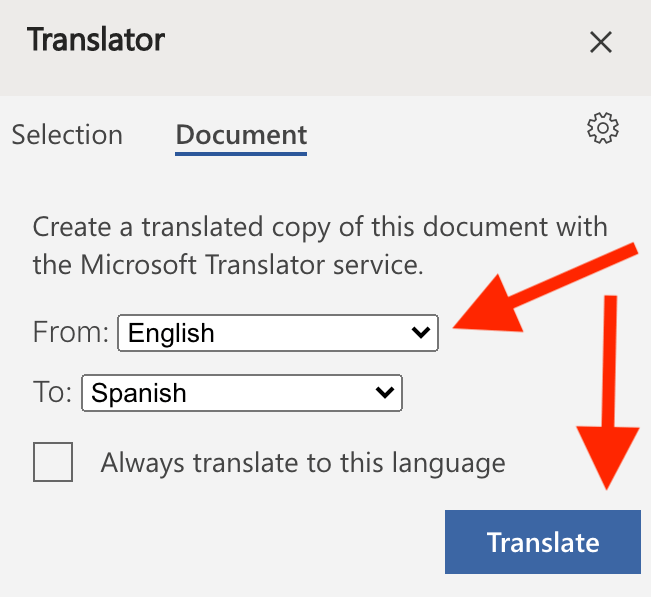Click the Microsoft Translator service text line
The image size is (651, 597).
click(x=228, y=265)
